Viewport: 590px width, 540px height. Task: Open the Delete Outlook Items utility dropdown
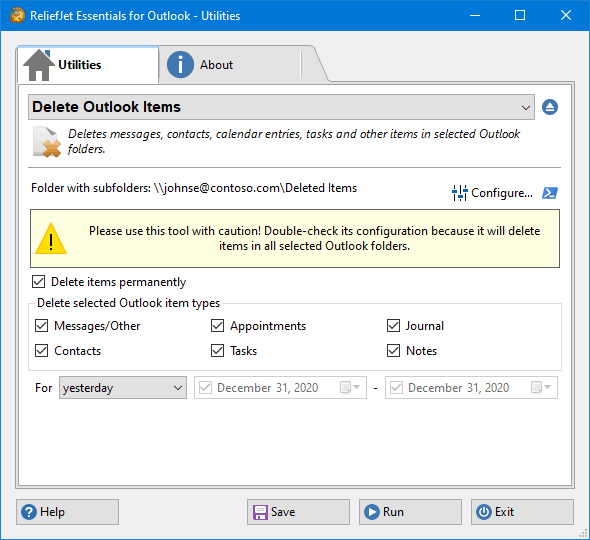(281, 107)
